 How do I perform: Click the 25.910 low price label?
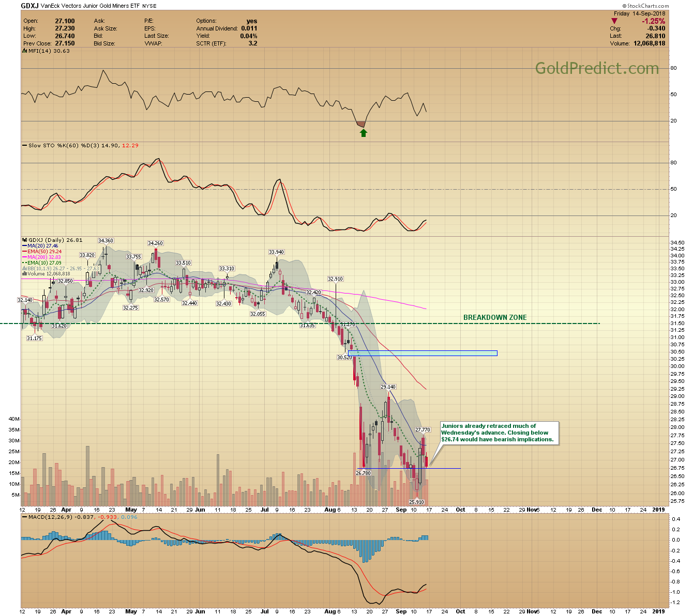coord(416,502)
